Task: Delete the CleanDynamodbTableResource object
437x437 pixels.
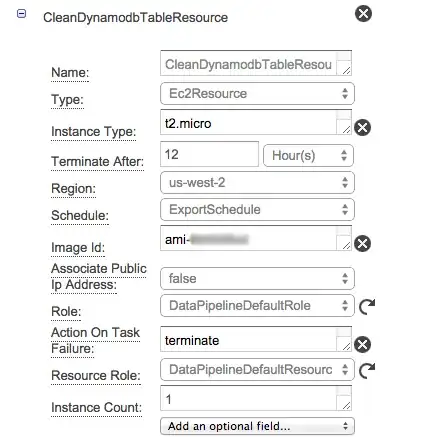Action: coord(363,14)
